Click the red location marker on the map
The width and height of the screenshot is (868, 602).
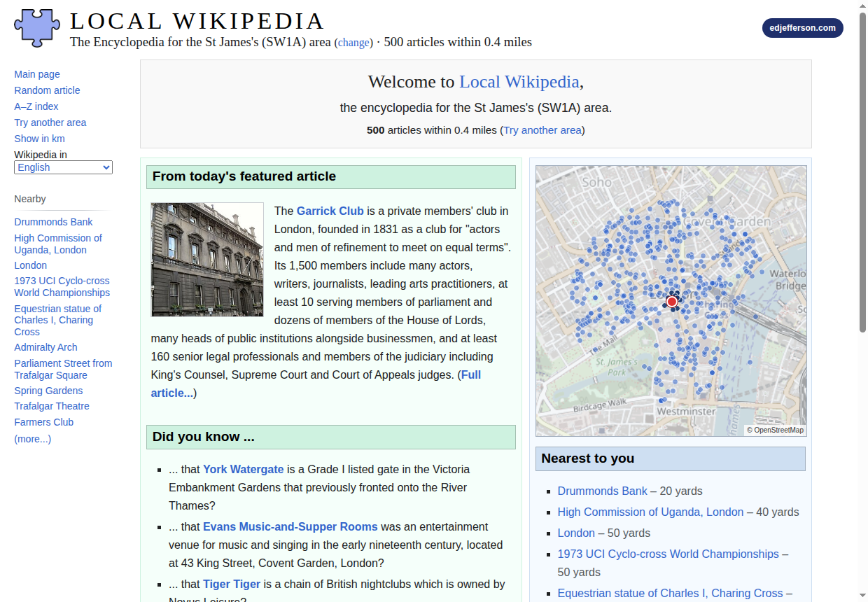[672, 302]
